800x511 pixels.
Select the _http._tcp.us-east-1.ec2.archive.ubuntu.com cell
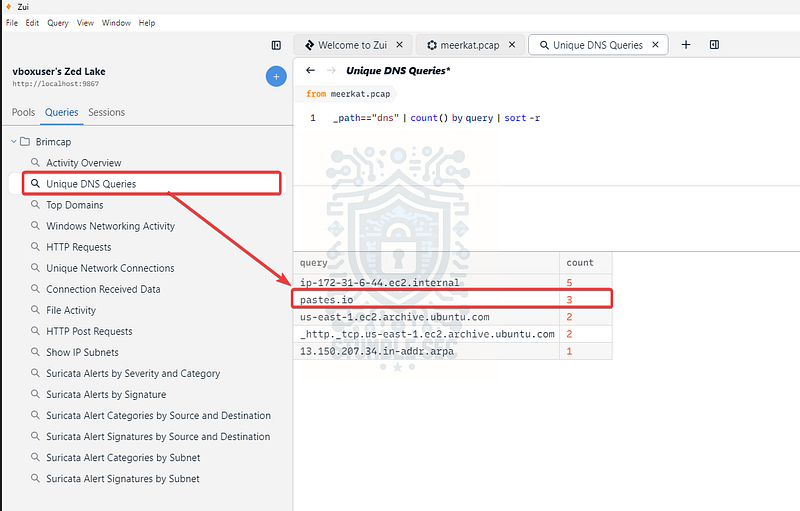[427, 334]
